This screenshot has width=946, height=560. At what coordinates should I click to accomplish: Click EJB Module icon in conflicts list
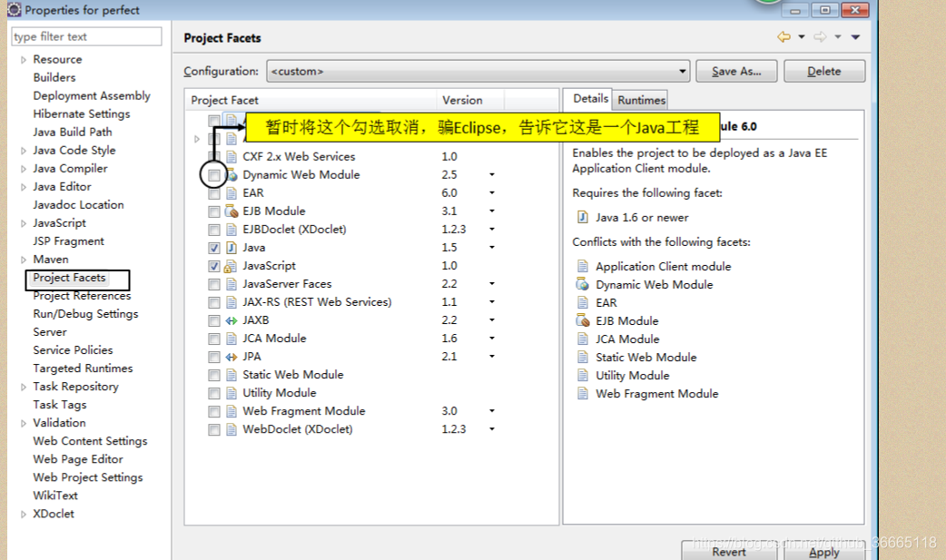tap(582, 320)
